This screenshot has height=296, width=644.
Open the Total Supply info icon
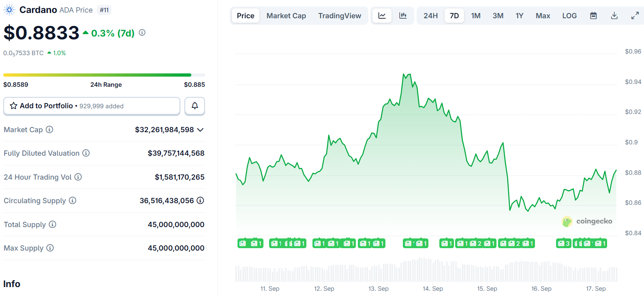click(x=52, y=224)
